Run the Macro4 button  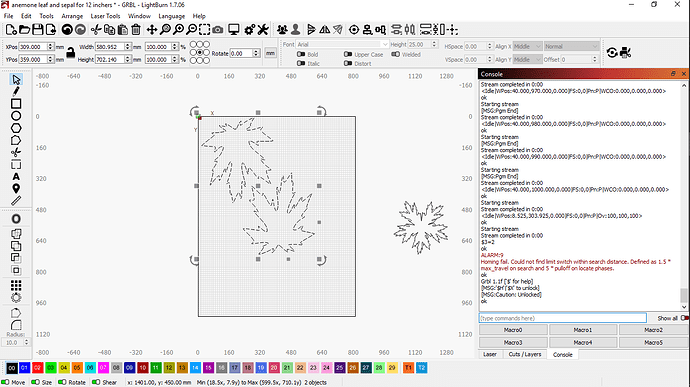click(583, 342)
